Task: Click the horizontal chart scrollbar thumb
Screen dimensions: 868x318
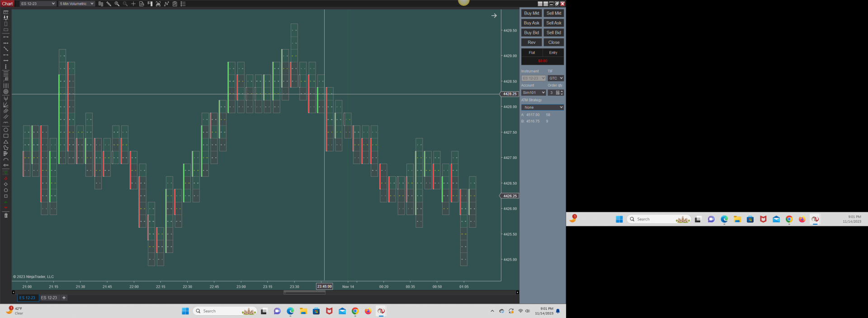Action: point(304,293)
